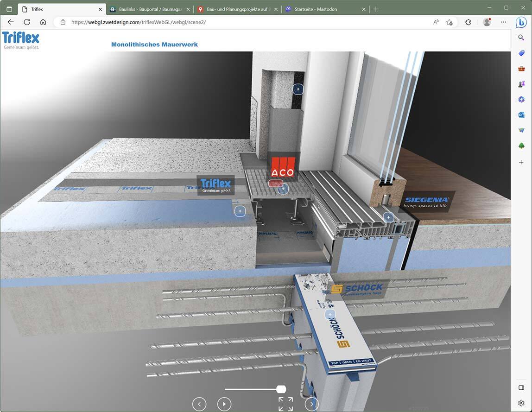The image size is (532, 412).
Task: Open the user profile menu
Action: click(x=487, y=22)
